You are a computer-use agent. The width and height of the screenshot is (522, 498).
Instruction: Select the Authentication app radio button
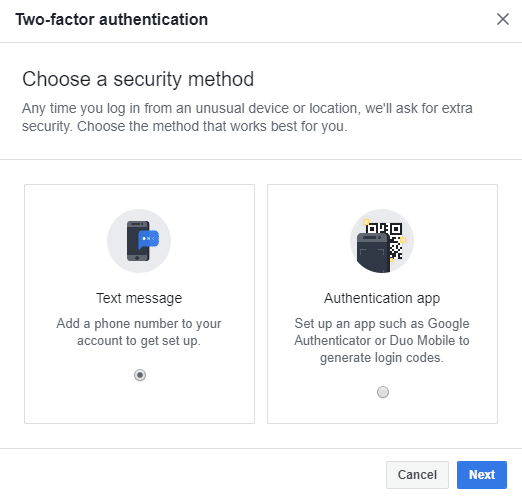[x=383, y=392]
